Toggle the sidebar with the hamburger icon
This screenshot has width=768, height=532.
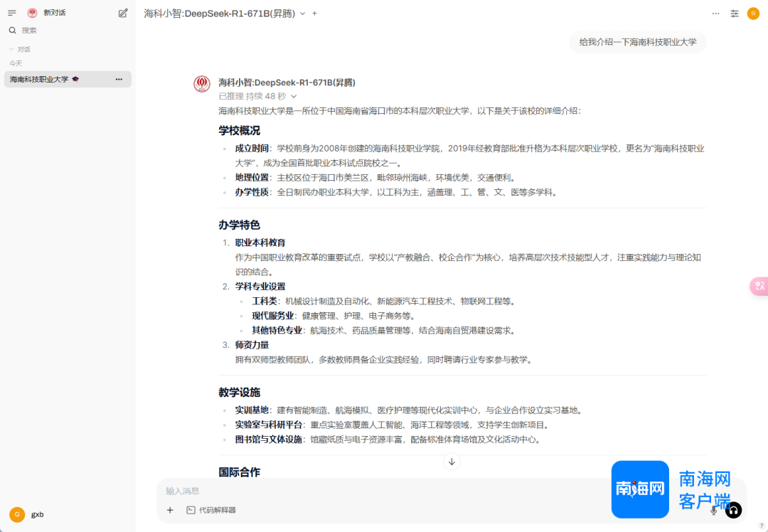(12, 13)
